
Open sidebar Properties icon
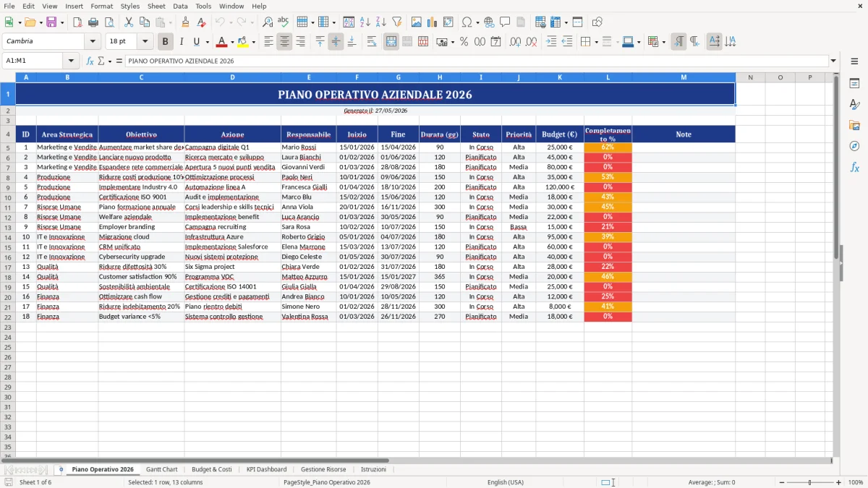tap(854, 84)
